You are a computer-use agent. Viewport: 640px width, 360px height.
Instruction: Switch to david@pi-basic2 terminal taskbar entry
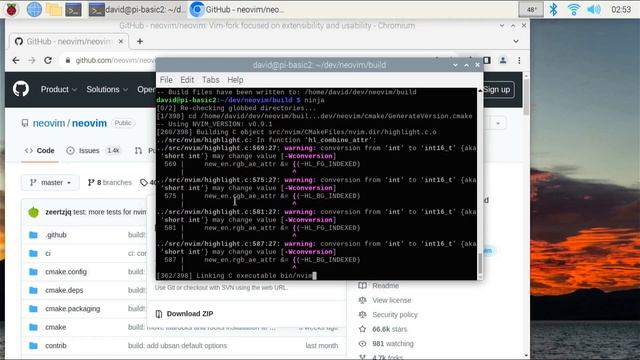pyautogui.click(x=137, y=9)
